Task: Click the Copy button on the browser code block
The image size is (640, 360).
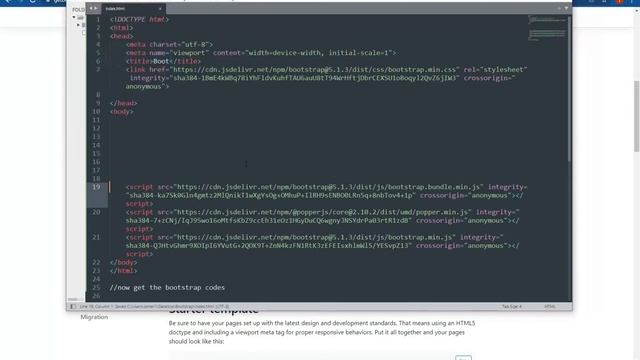Action: 463,358
